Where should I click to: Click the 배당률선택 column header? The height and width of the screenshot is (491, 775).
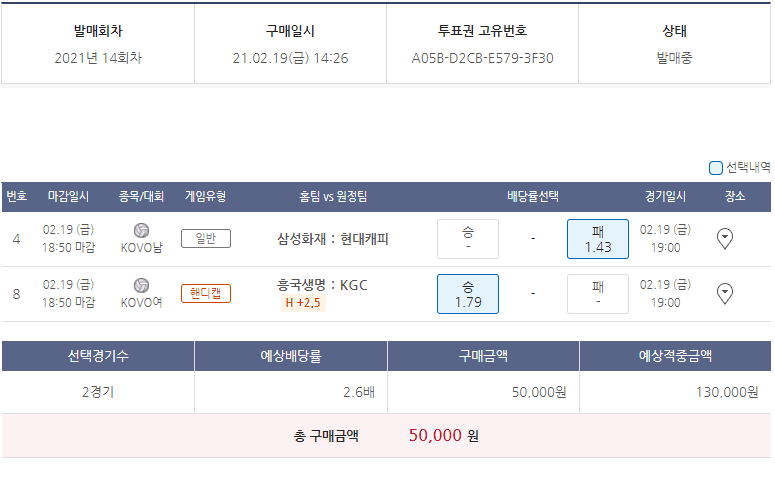[x=533, y=196]
